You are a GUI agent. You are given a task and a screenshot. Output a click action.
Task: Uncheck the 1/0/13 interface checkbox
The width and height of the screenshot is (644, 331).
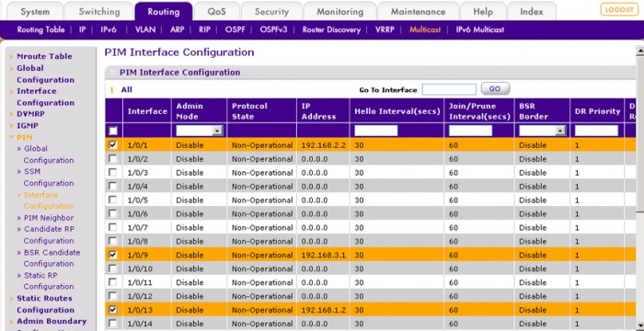tap(113, 310)
